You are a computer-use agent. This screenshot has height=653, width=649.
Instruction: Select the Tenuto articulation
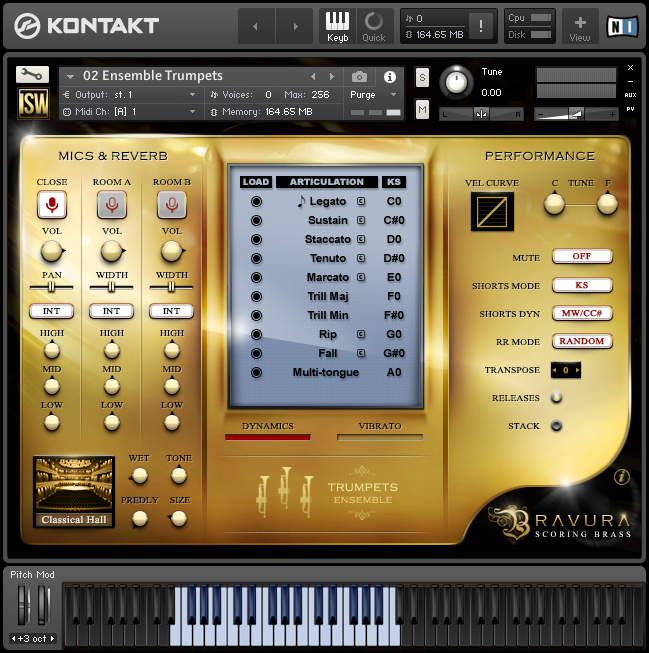tap(328, 258)
